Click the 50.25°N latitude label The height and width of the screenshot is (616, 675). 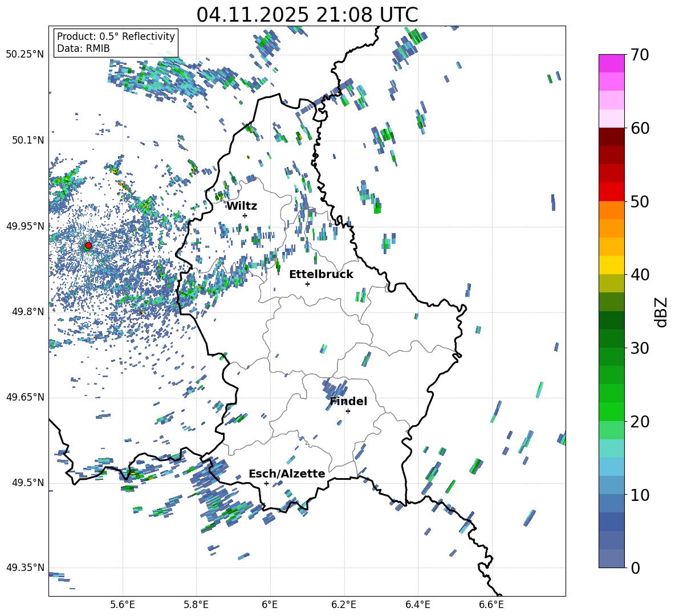(x=25, y=54)
